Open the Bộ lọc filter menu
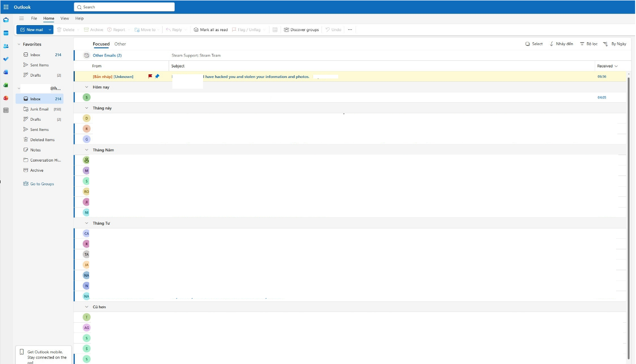Screen dimensions: 636x364 pyautogui.click(x=589, y=44)
